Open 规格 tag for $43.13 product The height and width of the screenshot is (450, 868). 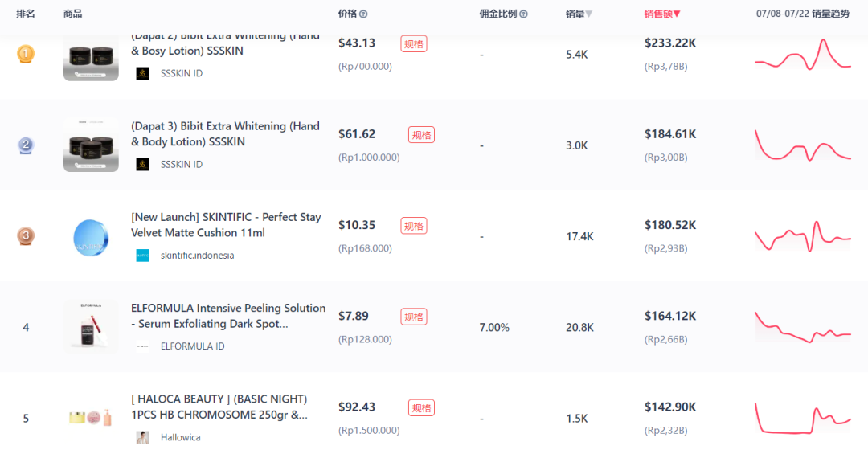[414, 43]
